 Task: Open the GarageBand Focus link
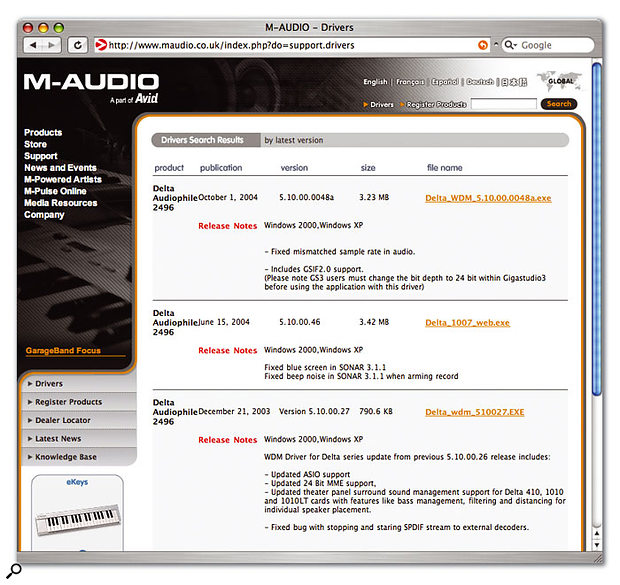click(63, 350)
